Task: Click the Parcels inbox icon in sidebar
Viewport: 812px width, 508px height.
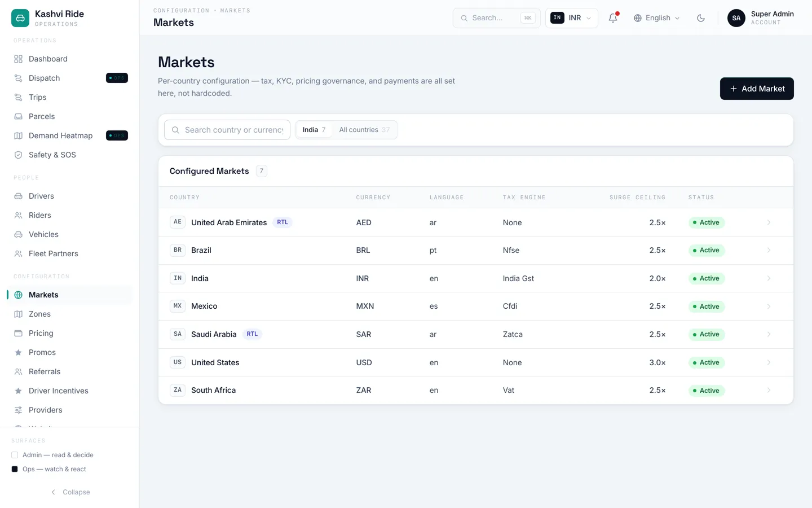Action: (x=18, y=116)
